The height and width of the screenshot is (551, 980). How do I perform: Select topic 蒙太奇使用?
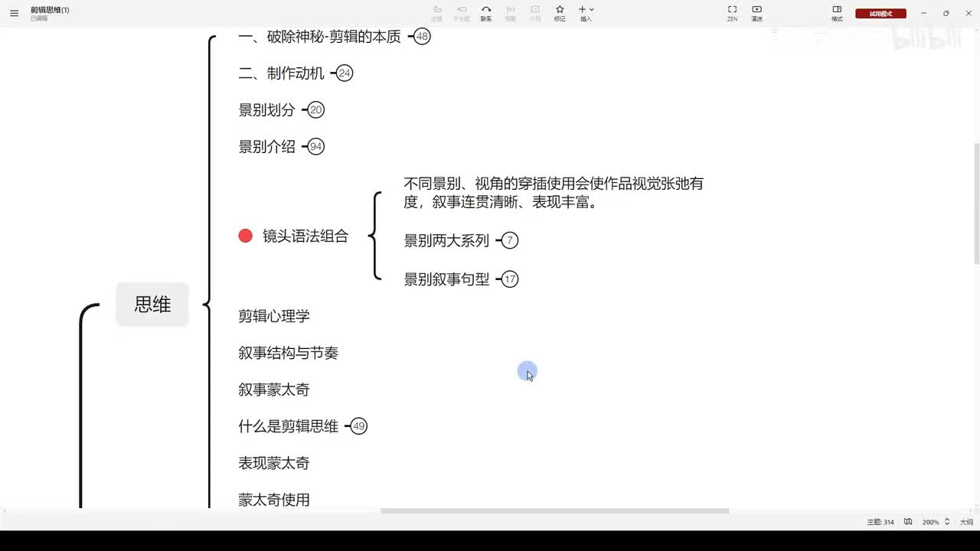click(x=274, y=500)
